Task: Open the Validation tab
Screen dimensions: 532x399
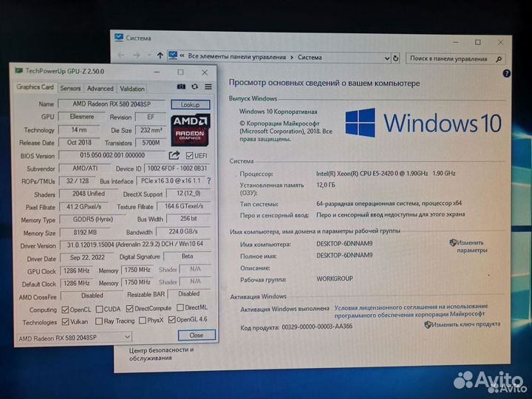Action: click(132, 89)
